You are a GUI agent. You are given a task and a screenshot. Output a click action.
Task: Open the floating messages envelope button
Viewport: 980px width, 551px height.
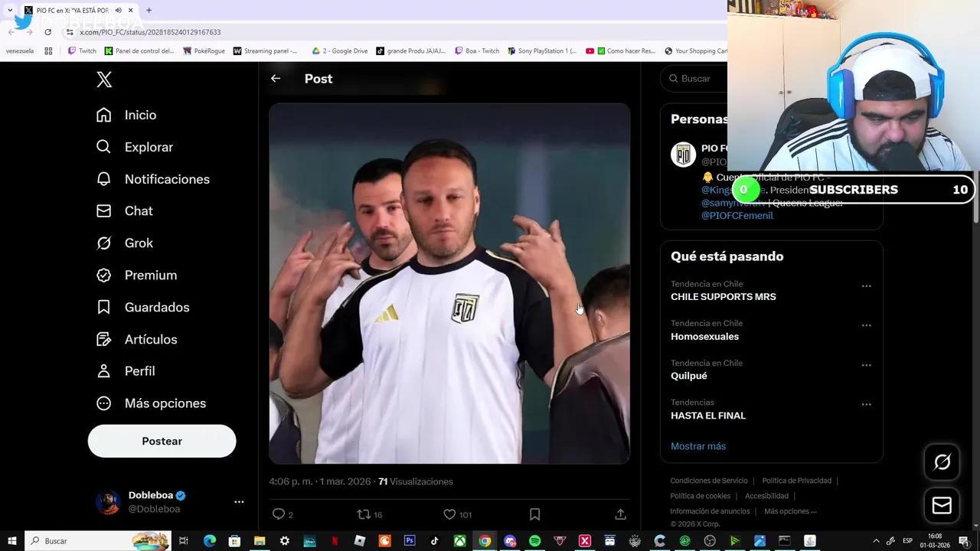pos(942,505)
